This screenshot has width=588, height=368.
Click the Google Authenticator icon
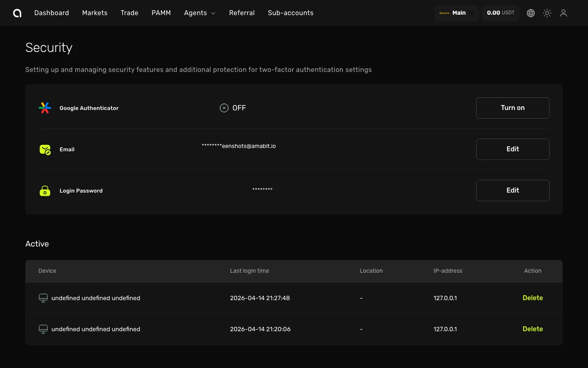(x=45, y=108)
